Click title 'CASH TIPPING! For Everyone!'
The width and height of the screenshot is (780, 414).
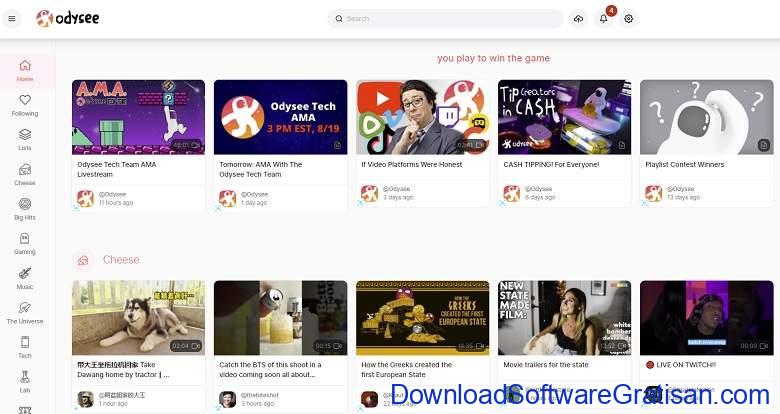click(x=551, y=164)
